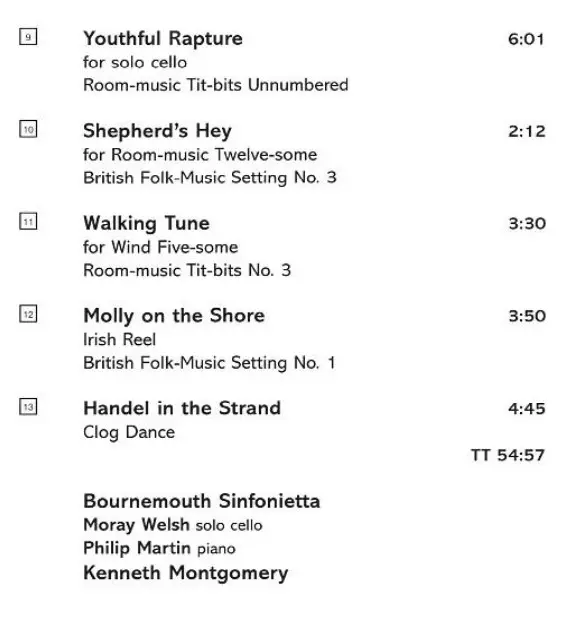Click the Philip Martin performer name
Image resolution: width=566 pixels, height=630 pixels.
coord(137,548)
